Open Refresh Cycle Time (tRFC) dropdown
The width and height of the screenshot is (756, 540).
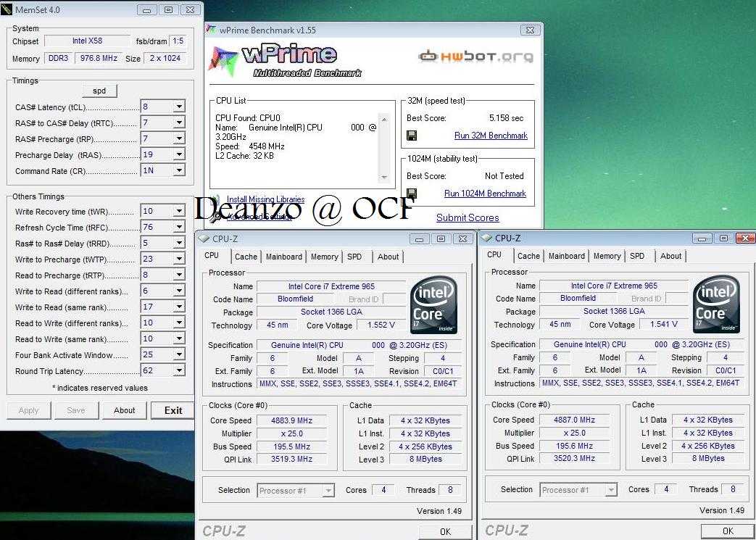(179, 227)
